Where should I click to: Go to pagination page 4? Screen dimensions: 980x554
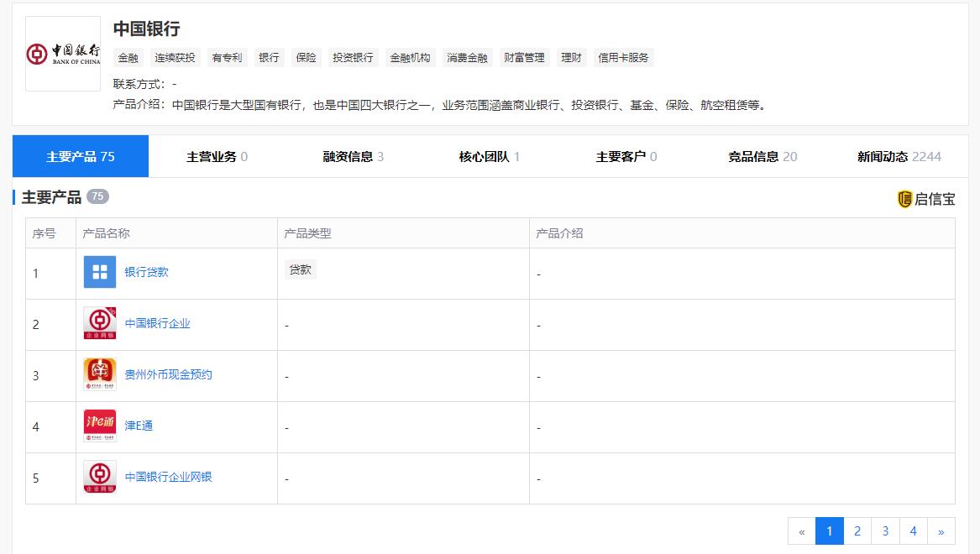[913, 530]
